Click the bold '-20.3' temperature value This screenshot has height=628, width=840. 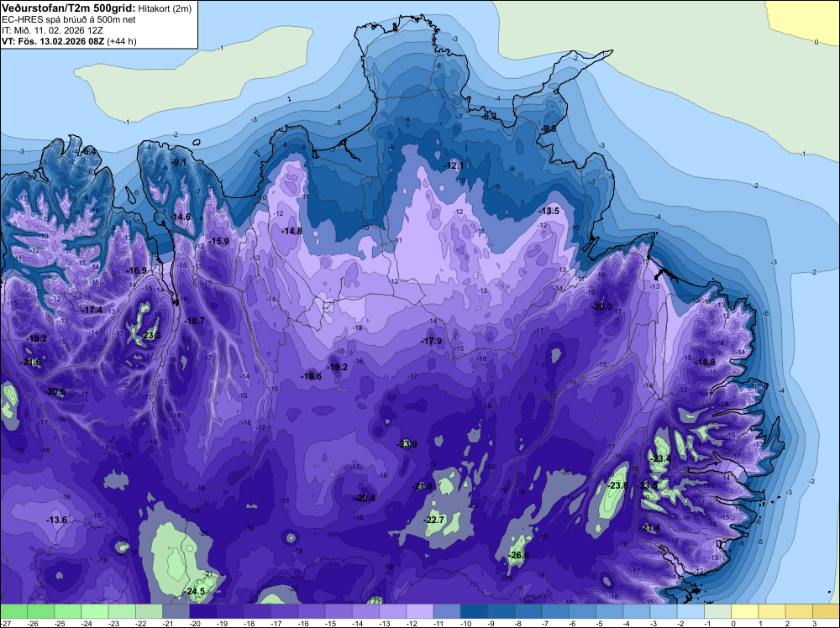point(601,306)
